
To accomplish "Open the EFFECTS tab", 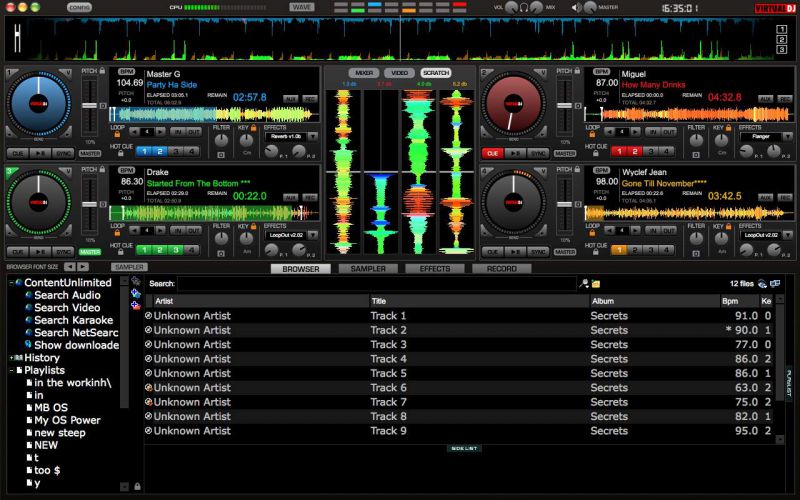I will 435,268.
